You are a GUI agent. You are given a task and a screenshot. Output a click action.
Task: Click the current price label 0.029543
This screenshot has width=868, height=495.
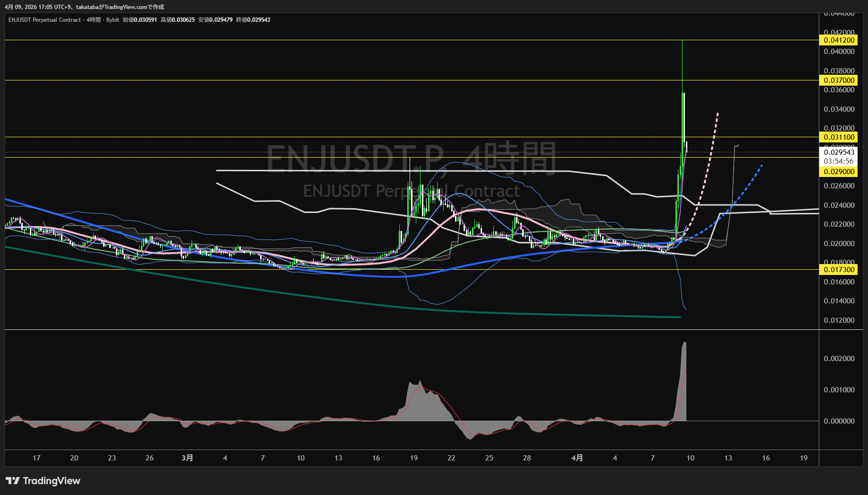(839, 152)
